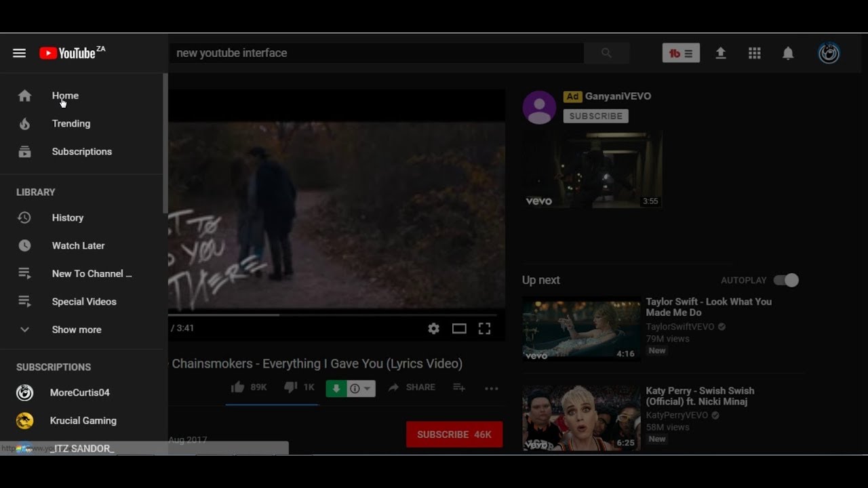868x488 pixels.
Task: Click the Home house icon
Action: click(x=24, y=96)
